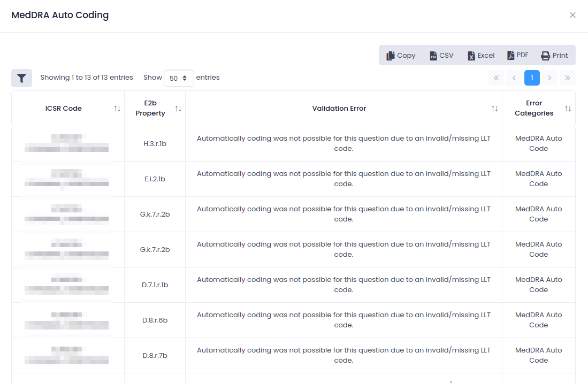Export table to Excel
This screenshot has width=588, height=383.
point(481,56)
